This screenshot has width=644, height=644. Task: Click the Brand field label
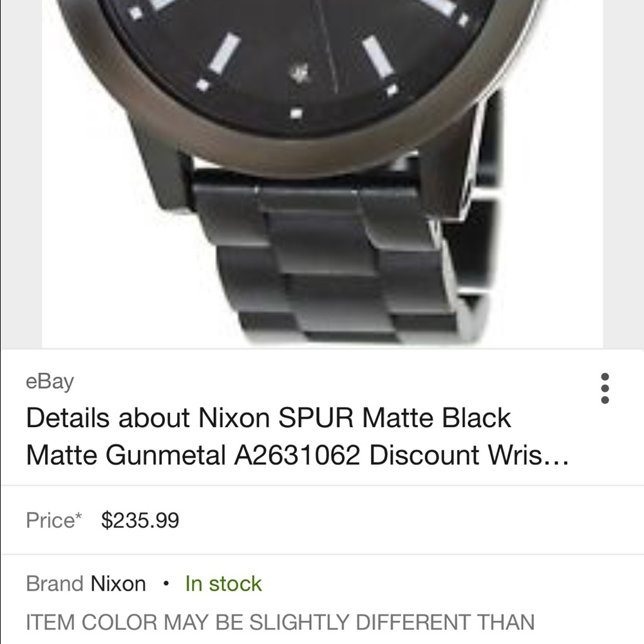(52, 583)
